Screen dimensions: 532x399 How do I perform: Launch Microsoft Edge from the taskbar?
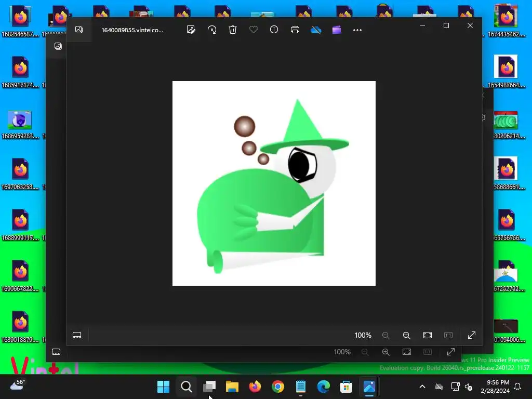click(x=323, y=387)
